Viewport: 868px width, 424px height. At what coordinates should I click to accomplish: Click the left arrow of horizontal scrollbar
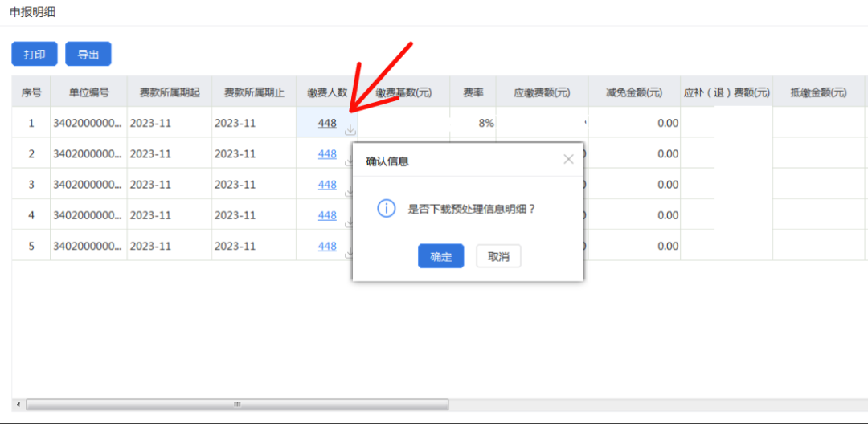(x=18, y=405)
